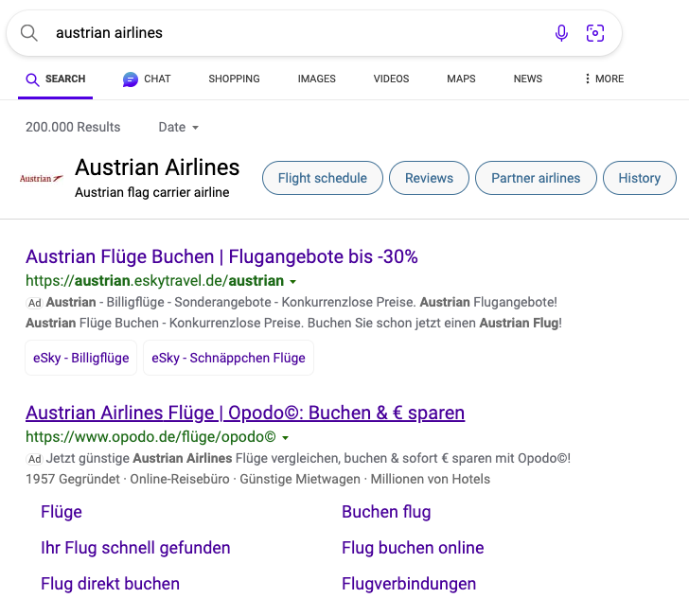Click Ad label on Opodo result
This screenshot has height=616, width=689.
click(x=35, y=459)
